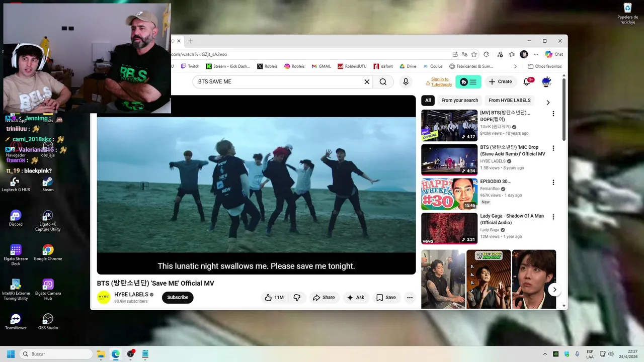Show next Shorts with the arrow button
Screen dimensions: 644x362
click(554, 290)
